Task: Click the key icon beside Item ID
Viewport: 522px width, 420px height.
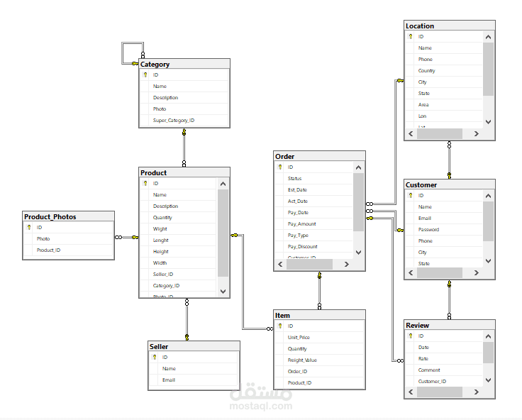Action: click(x=280, y=326)
